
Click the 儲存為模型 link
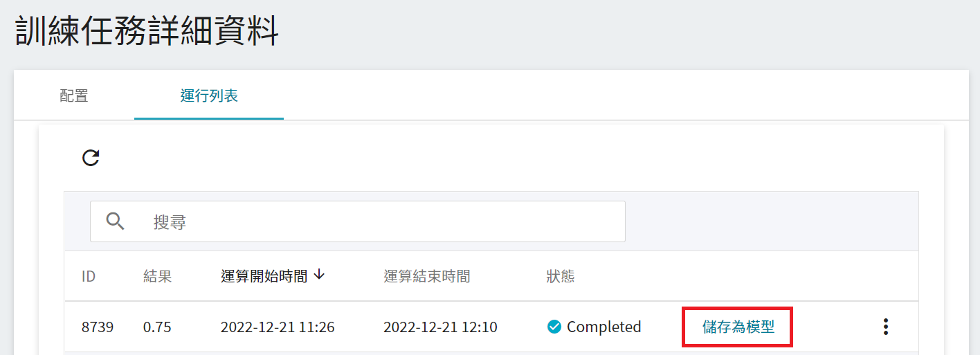point(738,327)
